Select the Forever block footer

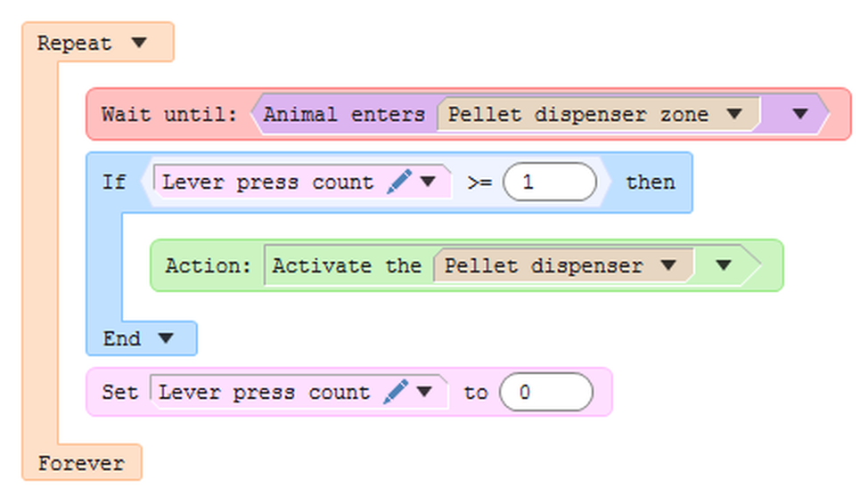pos(80,463)
